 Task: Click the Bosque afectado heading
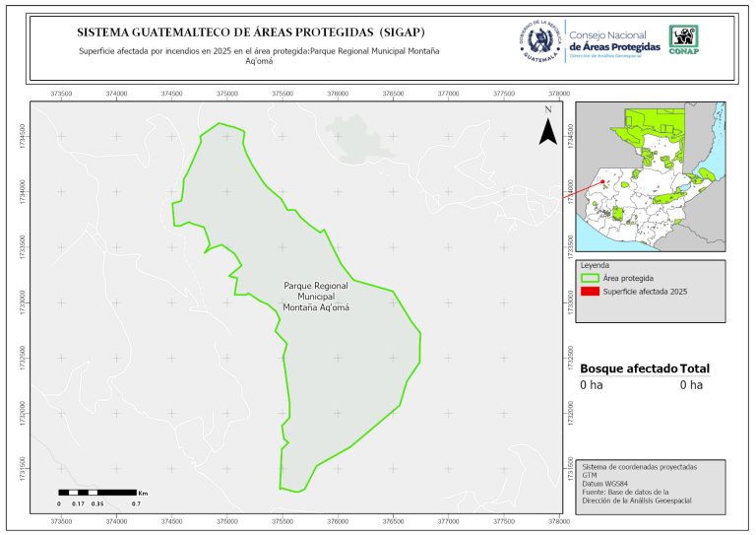(x=627, y=368)
